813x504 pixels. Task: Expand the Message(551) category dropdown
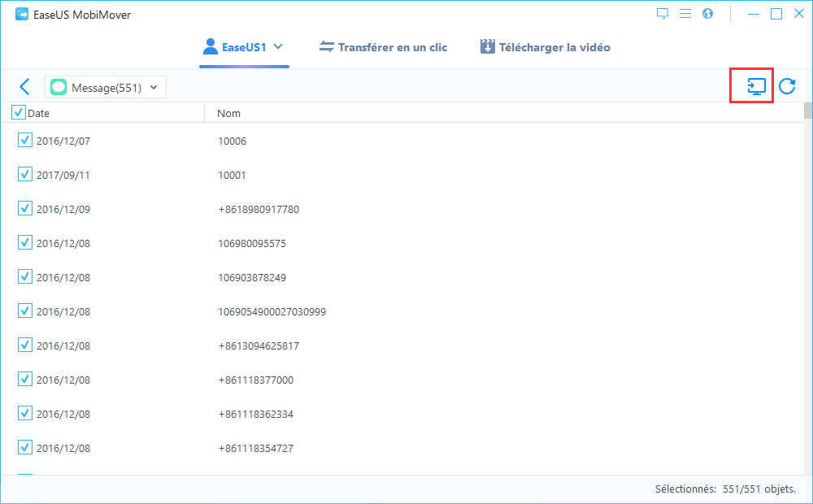click(x=154, y=88)
